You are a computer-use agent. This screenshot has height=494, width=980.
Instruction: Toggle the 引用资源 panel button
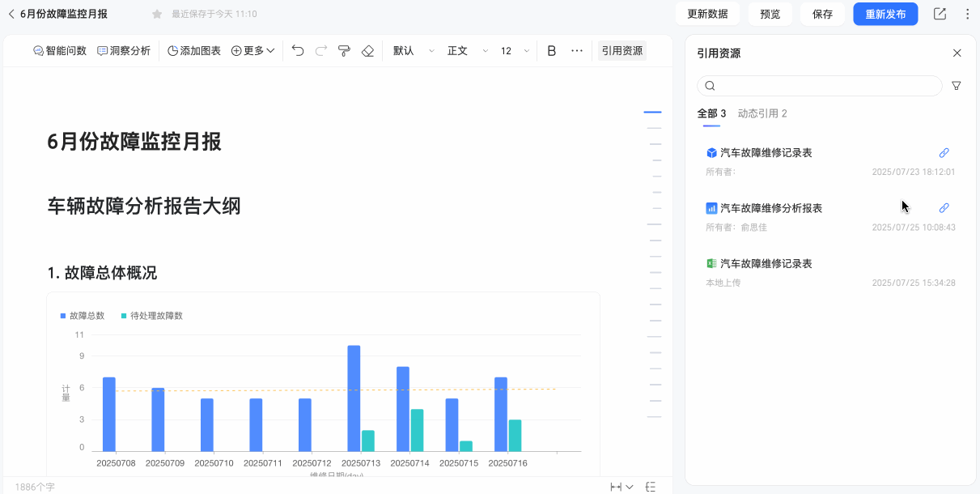pyautogui.click(x=622, y=50)
